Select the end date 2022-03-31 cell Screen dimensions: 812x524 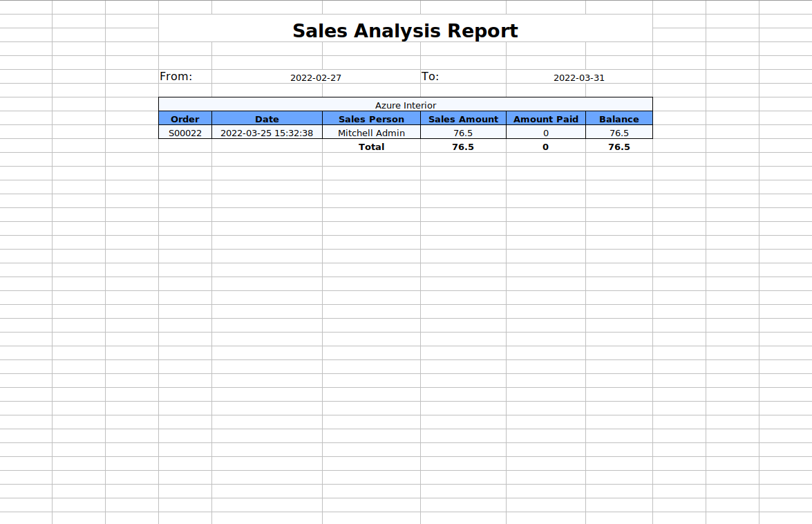click(579, 77)
